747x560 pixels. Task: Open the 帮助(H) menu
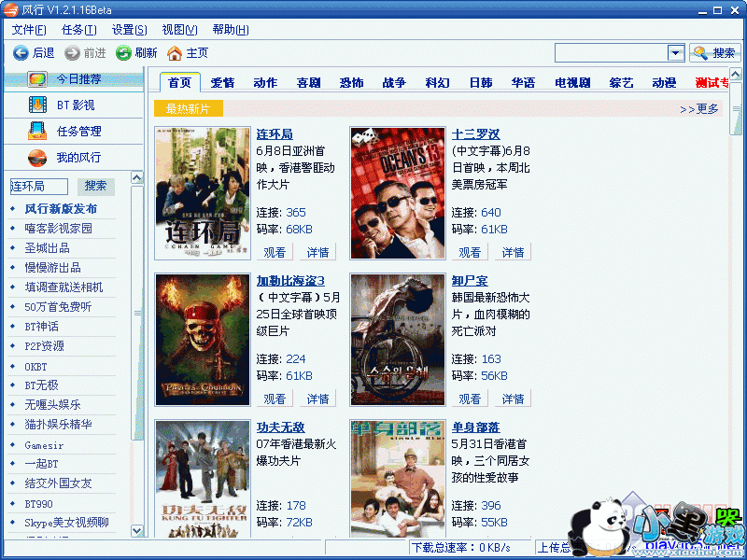coord(231,30)
